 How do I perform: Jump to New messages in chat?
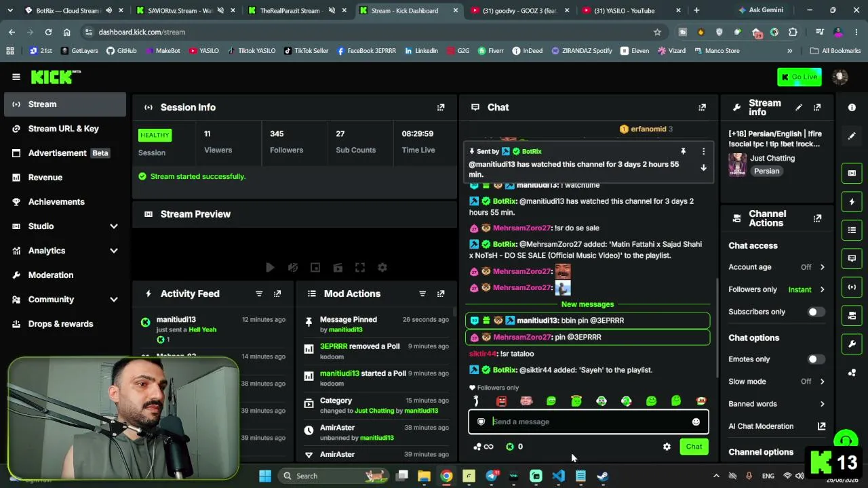coord(587,304)
